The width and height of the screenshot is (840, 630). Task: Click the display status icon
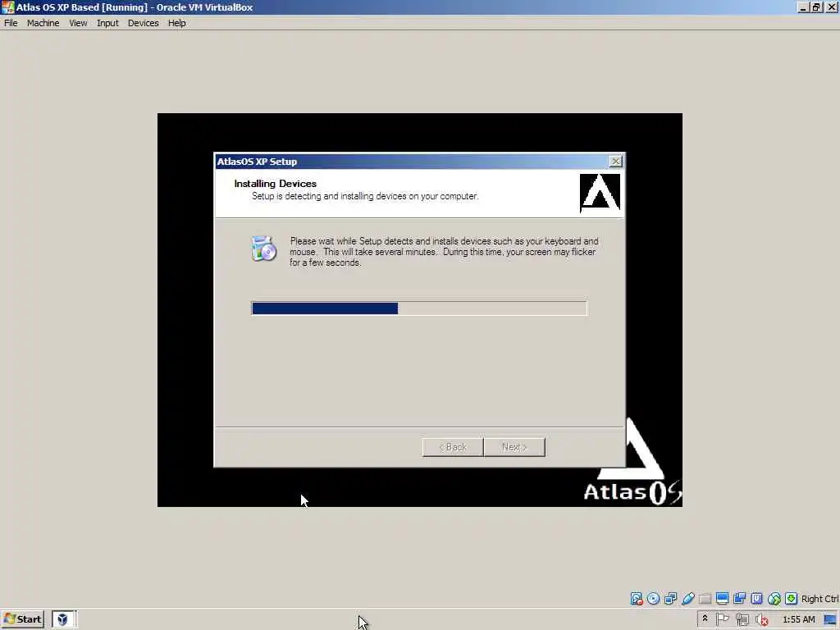click(x=722, y=598)
